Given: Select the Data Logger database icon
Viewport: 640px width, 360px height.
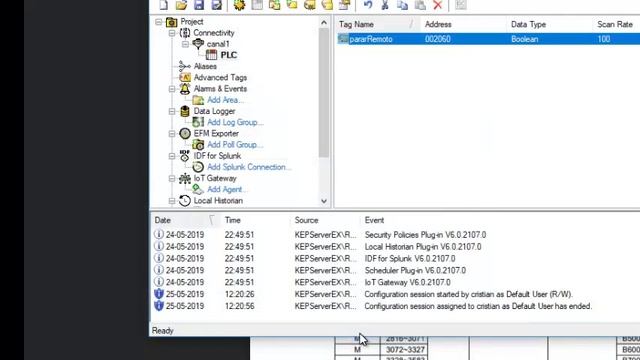Looking at the screenshot, I should click(x=185, y=111).
